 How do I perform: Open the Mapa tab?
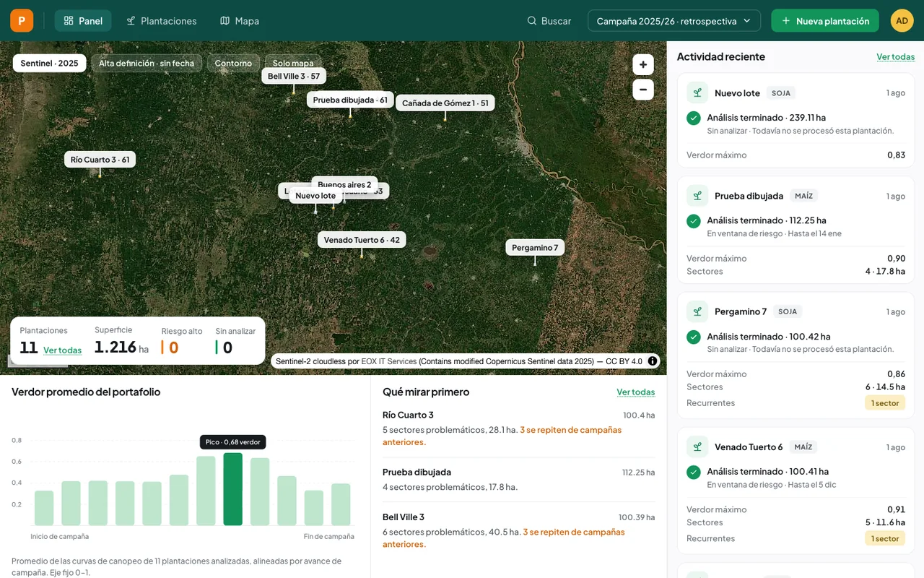[240, 21]
